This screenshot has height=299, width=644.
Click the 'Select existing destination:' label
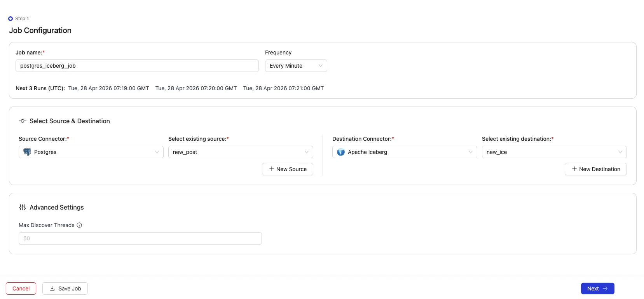coord(518,139)
